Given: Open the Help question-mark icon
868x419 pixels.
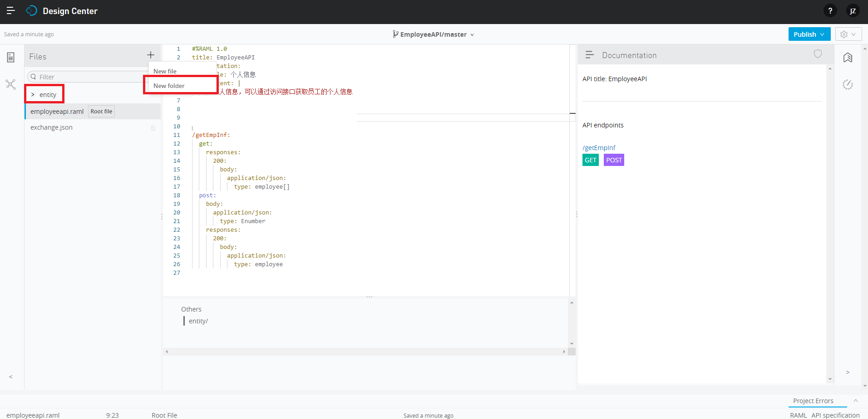Looking at the screenshot, I should click(x=830, y=10).
